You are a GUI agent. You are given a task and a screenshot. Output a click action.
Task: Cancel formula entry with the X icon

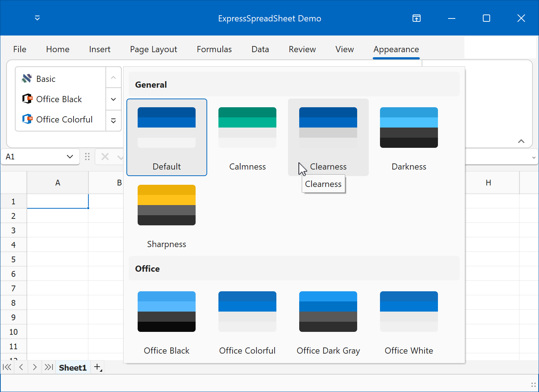[105, 157]
